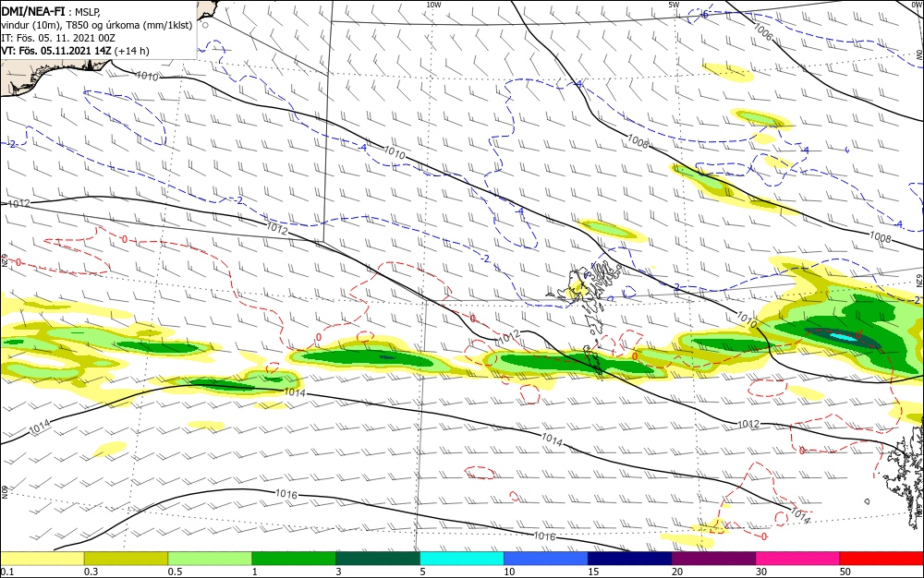Image resolution: width=924 pixels, height=578 pixels.
Task: Click the 1016 isobar label near the bottom center
Action: click(544, 536)
